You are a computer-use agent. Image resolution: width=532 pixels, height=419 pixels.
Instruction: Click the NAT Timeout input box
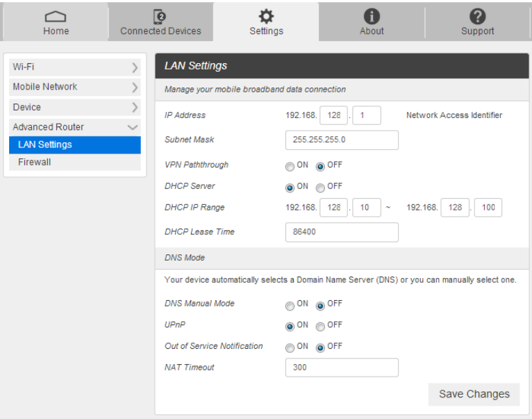tap(342, 368)
